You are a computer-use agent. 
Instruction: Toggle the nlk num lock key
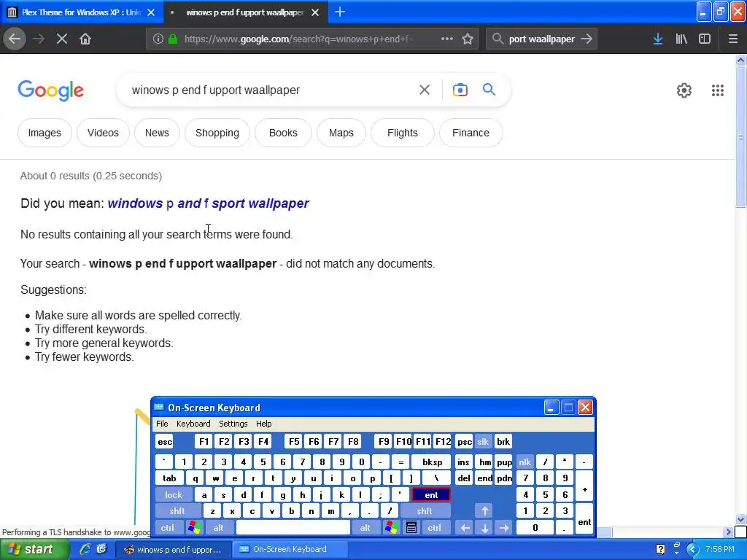pos(525,462)
